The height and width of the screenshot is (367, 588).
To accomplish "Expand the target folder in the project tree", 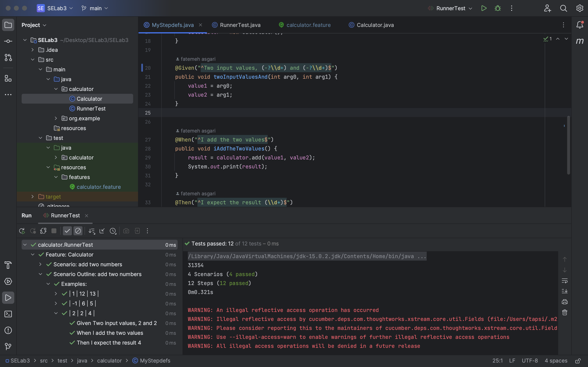I will click(32, 197).
